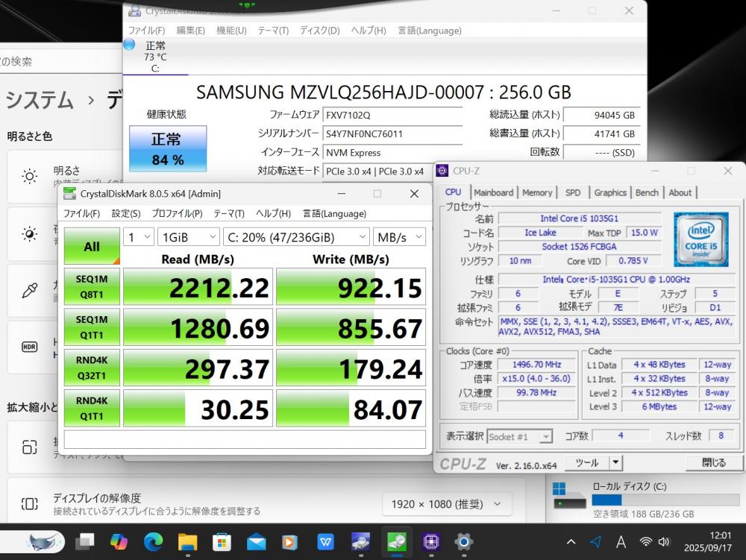Open the Socket #1 selection dropdown

point(519,436)
